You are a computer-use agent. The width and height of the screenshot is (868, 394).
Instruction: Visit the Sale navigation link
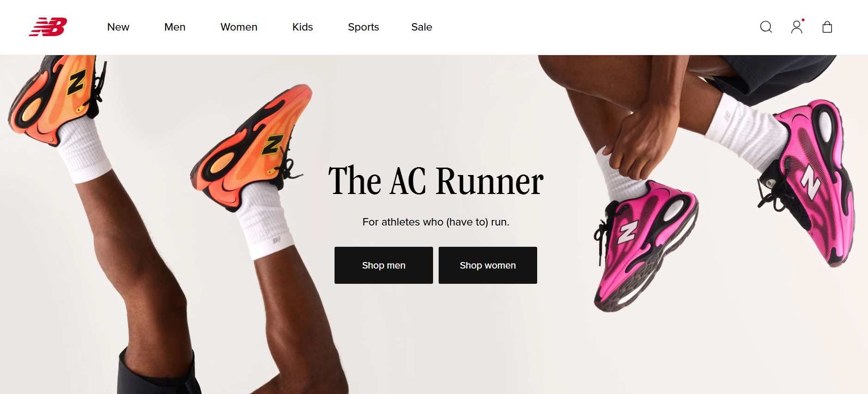click(x=422, y=27)
